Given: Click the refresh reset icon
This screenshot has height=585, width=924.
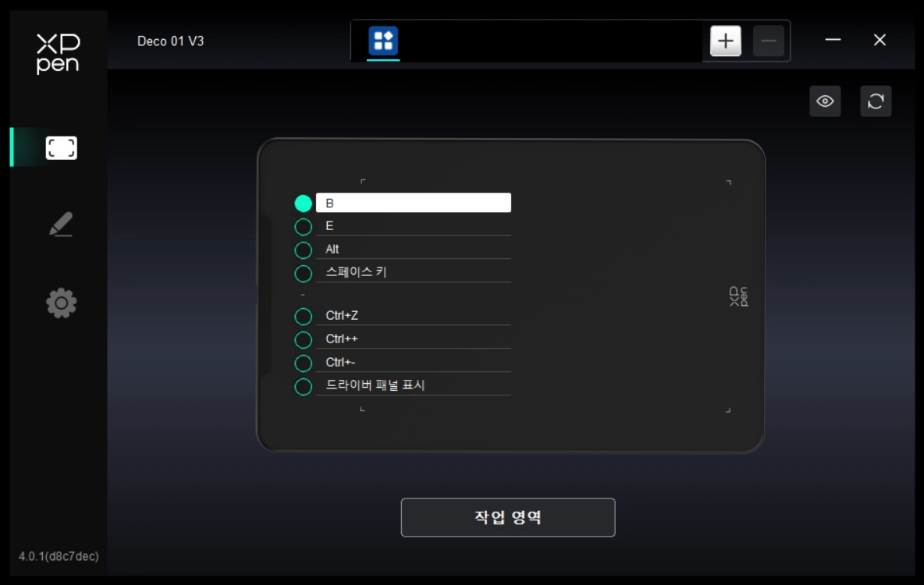Looking at the screenshot, I should [x=876, y=101].
